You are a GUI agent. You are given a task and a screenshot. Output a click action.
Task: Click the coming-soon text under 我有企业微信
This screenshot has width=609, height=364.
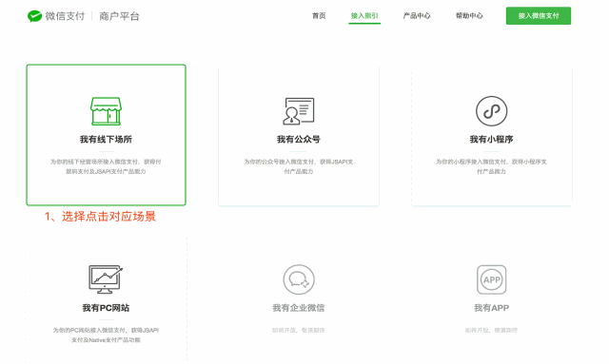pos(298,330)
